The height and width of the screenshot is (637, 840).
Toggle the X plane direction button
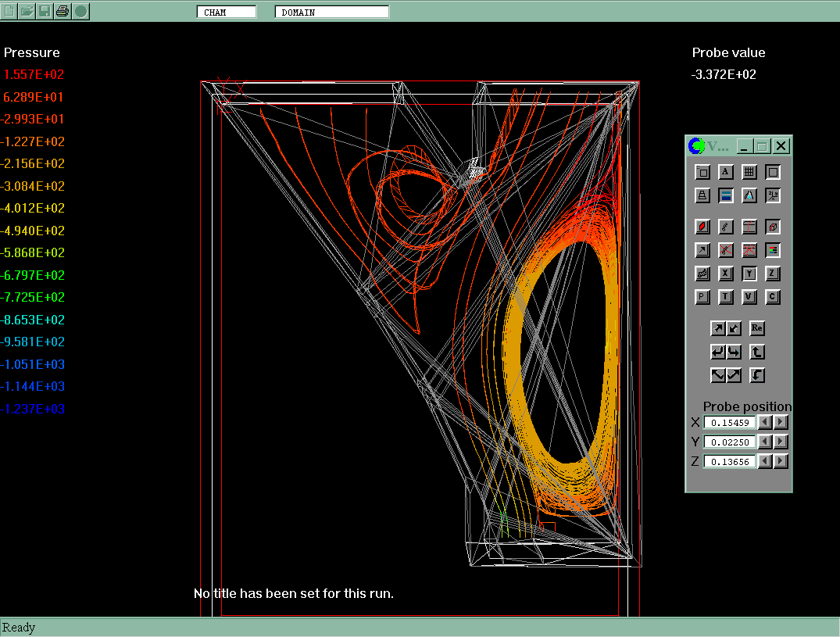pos(725,274)
